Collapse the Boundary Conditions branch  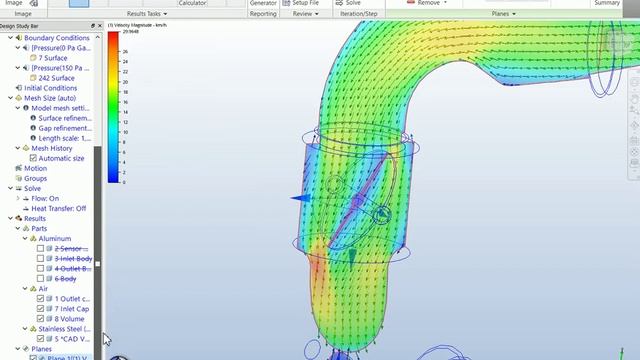tap(11, 38)
